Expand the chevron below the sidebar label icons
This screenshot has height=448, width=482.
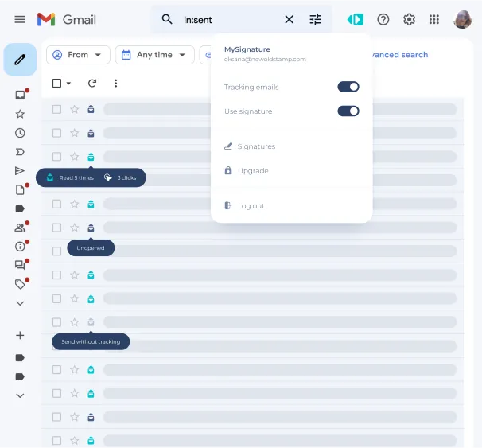tap(20, 395)
